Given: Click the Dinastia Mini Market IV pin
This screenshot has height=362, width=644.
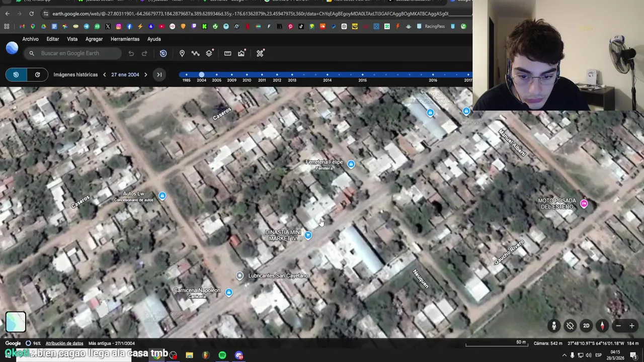Looking at the screenshot, I should 308,235.
